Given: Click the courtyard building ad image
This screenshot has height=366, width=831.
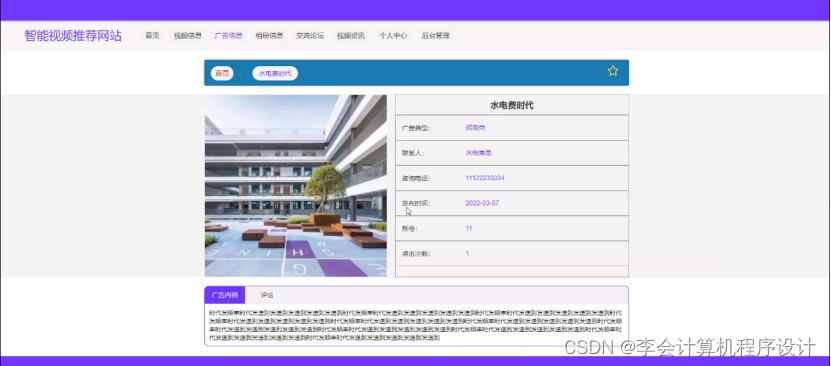Looking at the screenshot, I should point(296,186).
